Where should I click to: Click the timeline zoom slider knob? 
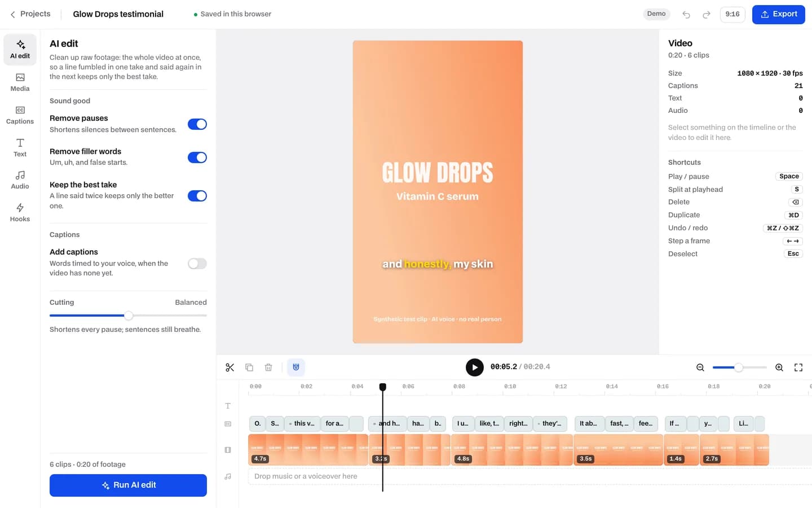(738, 367)
